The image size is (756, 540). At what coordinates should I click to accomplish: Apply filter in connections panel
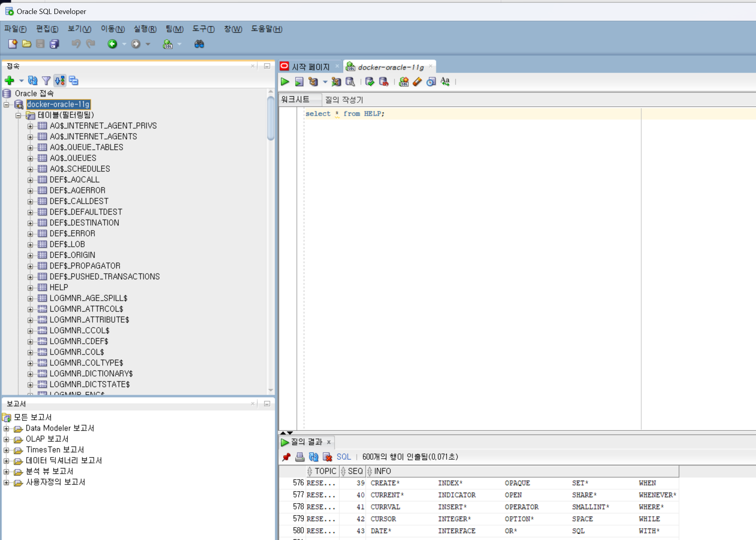click(x=46, y=81)
